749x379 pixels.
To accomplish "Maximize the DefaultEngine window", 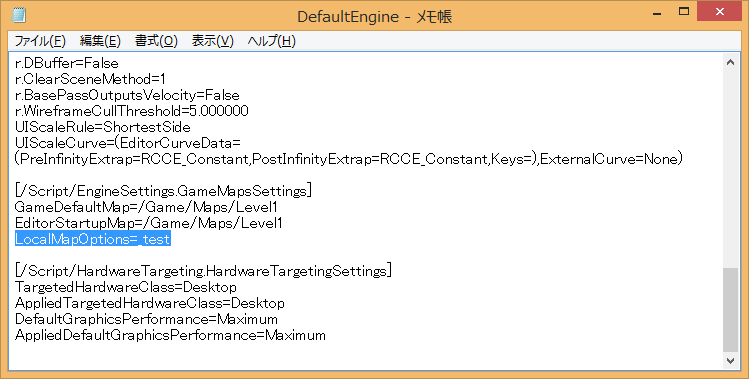I will point(684,11).
